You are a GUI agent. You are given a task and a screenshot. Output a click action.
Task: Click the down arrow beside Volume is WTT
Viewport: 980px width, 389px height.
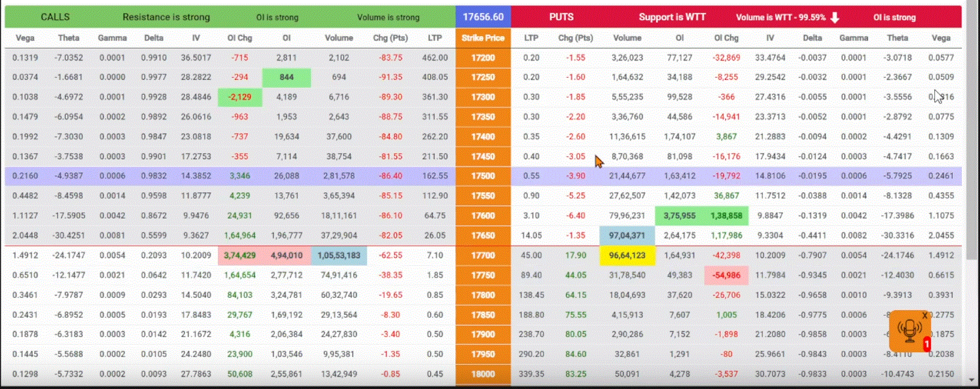(835, 18)
